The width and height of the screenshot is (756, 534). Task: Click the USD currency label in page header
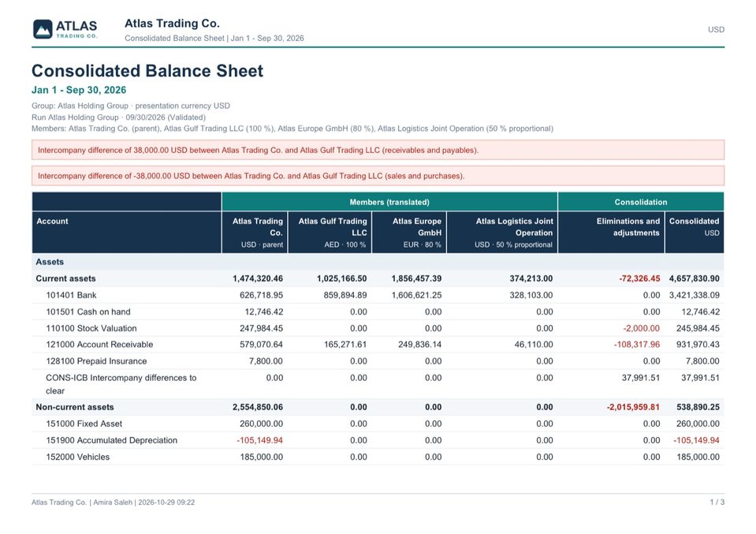(716, 29)
